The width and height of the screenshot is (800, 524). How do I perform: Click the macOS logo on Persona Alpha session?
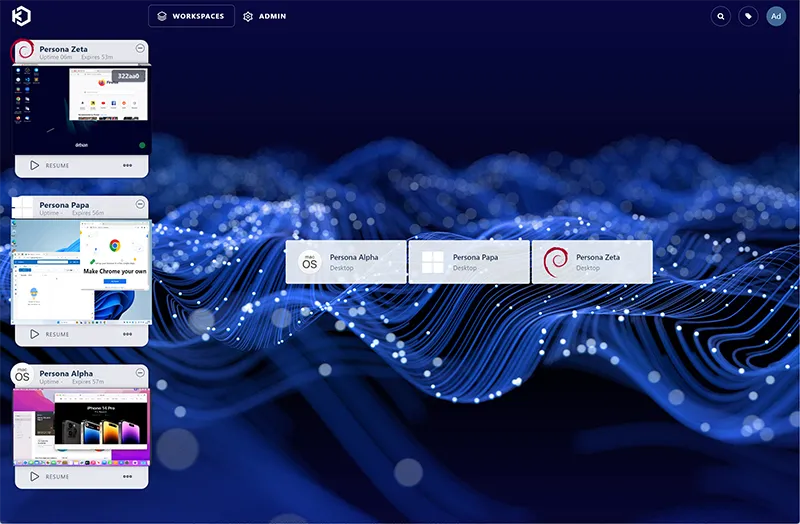point(21,376)
